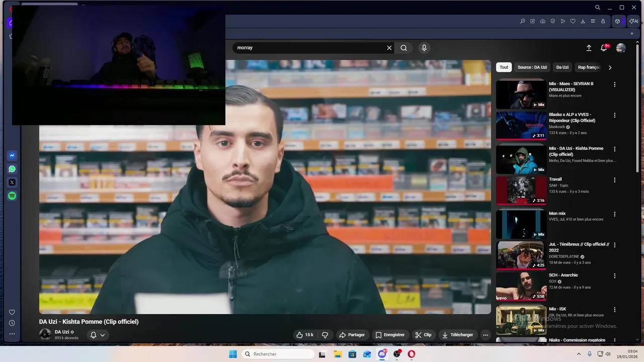
Task: Open Spotify in the Opera sidebar
Action: 12,196
